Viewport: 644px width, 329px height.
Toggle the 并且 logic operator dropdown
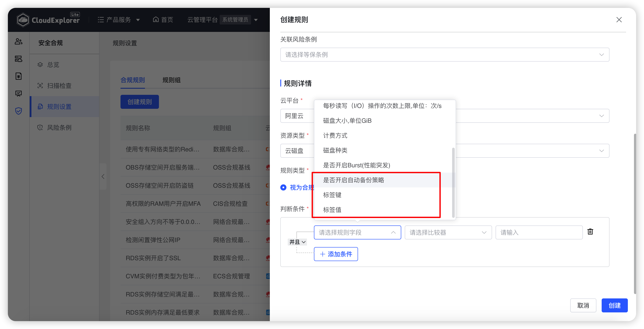point(297,242)
